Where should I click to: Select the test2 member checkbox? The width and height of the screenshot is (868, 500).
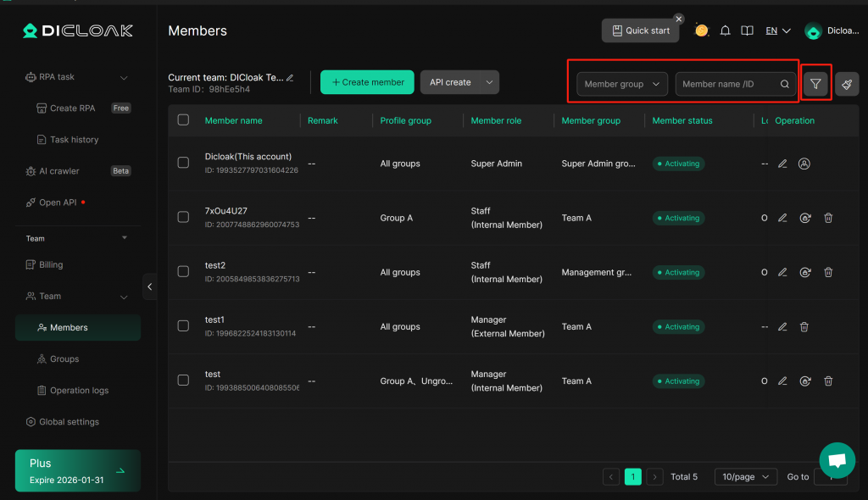tap(183, 272)
